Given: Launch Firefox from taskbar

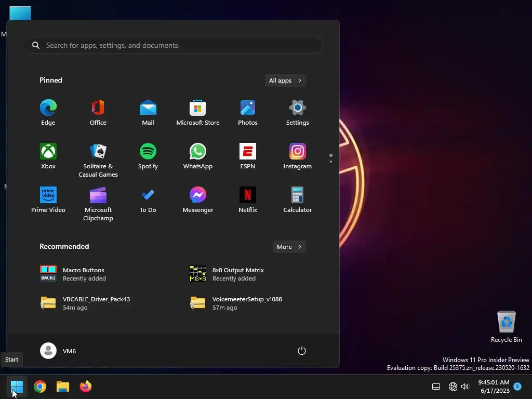Looking at the screenshot, I should pos(86,387).
